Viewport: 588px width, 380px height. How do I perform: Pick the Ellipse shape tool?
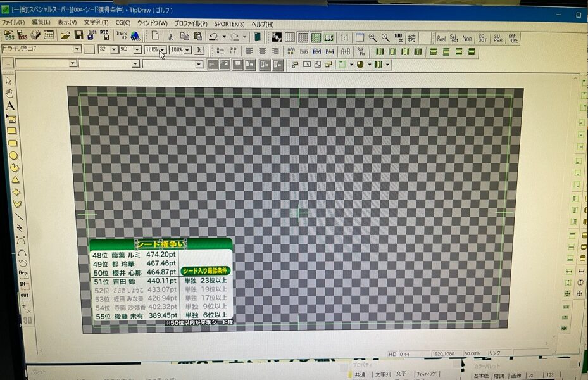click(12, 156)
